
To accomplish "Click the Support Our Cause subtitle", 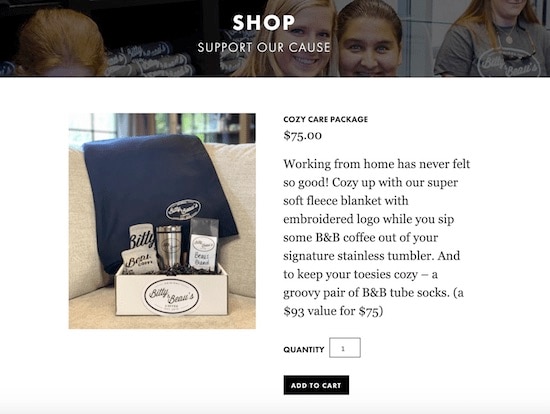I will [264, 47].
